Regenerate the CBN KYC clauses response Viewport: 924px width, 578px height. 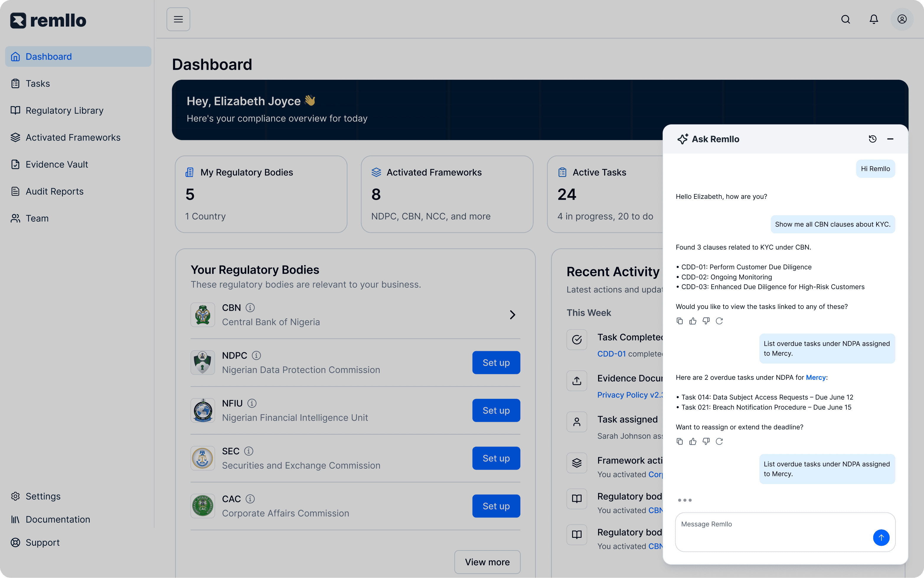719,321
